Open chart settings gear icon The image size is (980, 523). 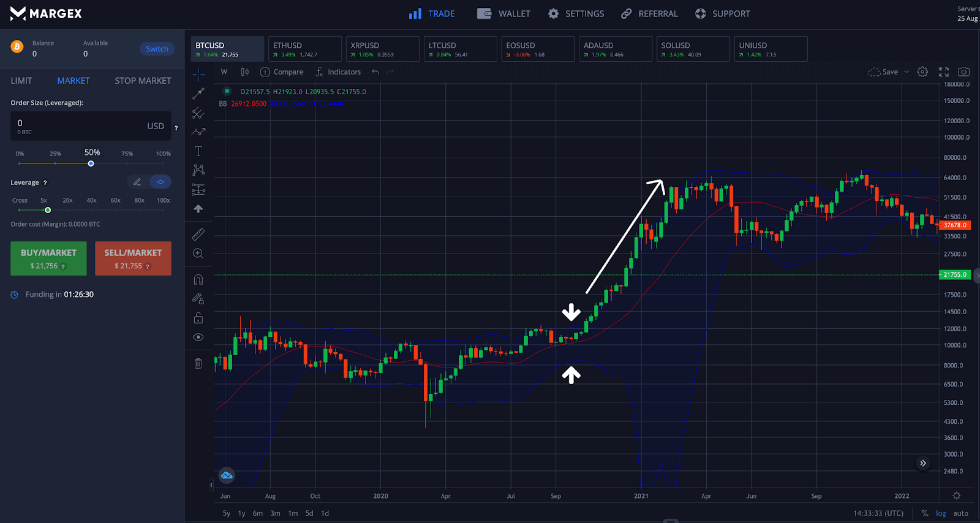922,72
